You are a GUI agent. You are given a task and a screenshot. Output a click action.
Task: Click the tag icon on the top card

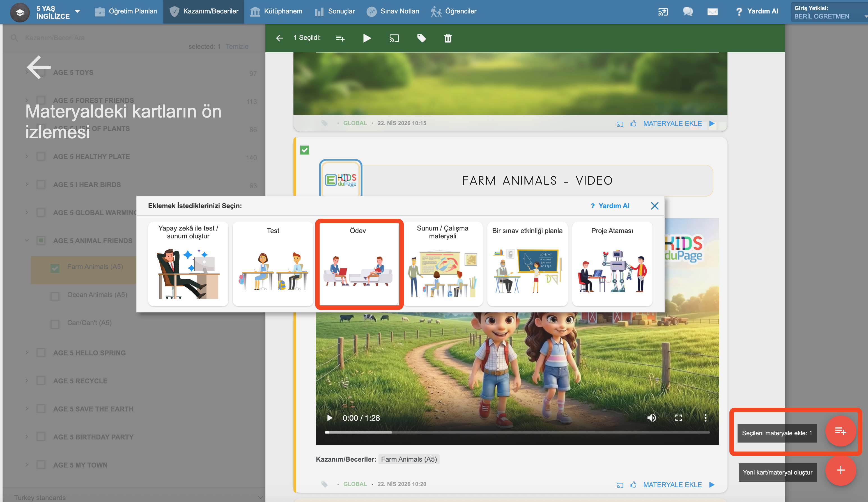[x=325, y=123]
